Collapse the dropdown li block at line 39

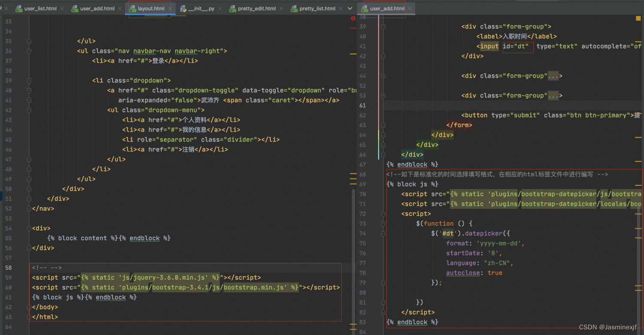[x=29, y=81]
